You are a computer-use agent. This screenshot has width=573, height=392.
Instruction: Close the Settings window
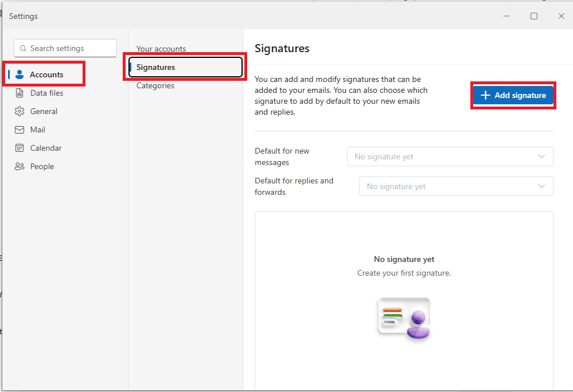(x=562, y=16)
